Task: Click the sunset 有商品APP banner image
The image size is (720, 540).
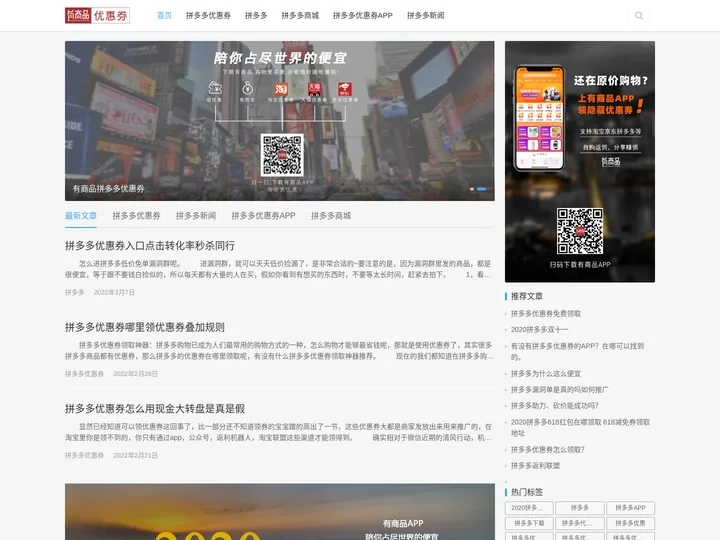Action: tap(279, 512)
